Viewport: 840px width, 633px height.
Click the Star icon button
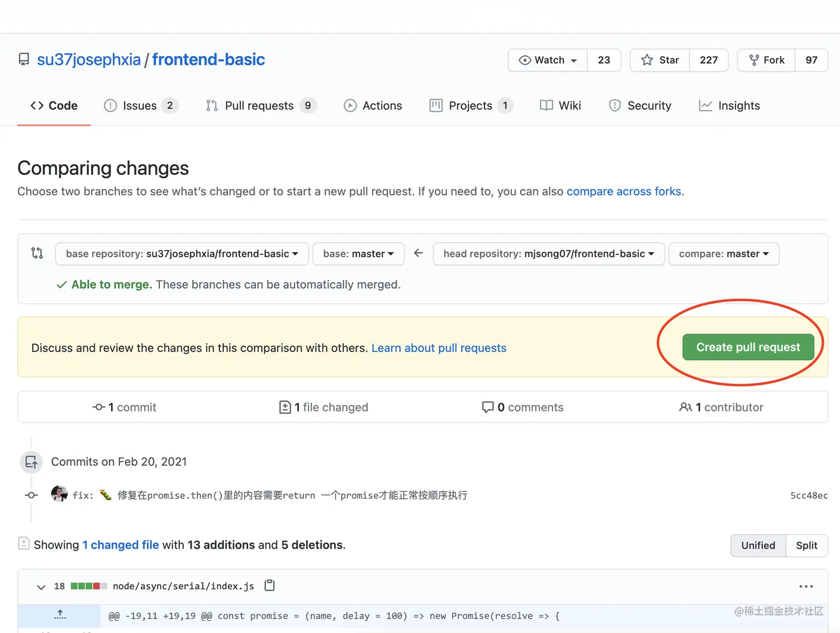coord(660,60)
